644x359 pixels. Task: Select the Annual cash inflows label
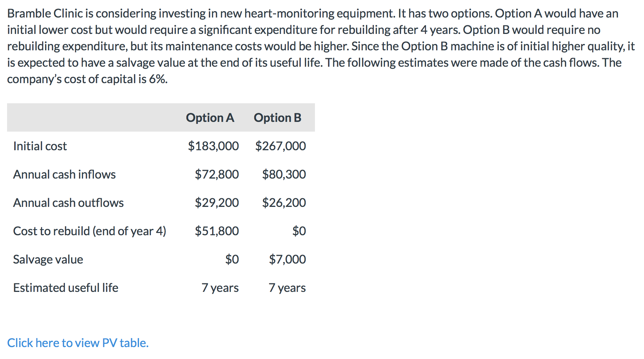click(x=64, y=174)
